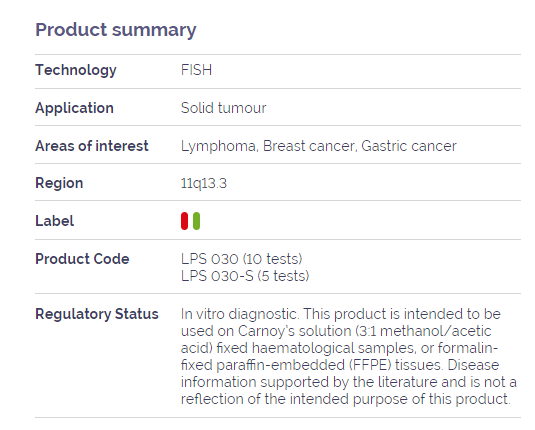
Task: Select the Product summary heading
Action: pyautogui.click(x=116, y=30)
